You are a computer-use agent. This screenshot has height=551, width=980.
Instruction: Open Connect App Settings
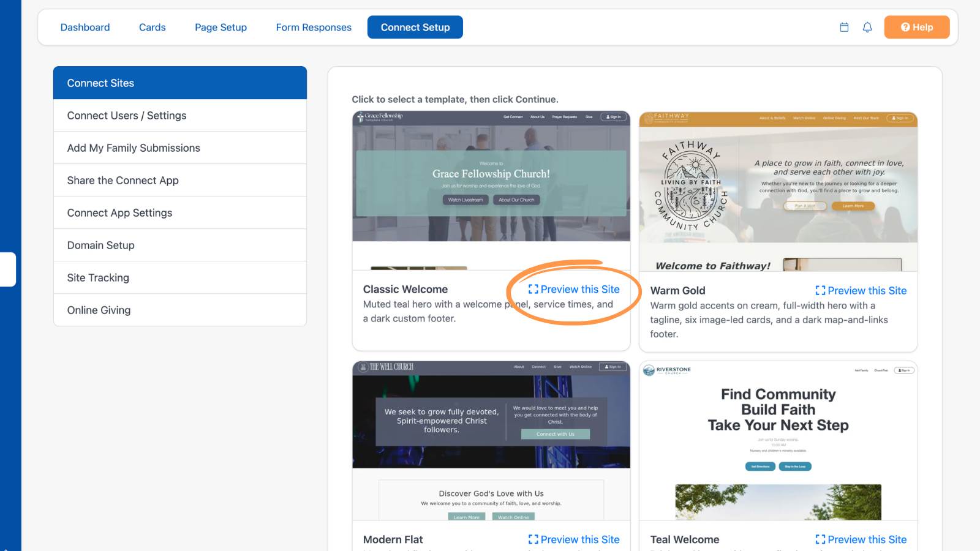click(x=180, y=212)
